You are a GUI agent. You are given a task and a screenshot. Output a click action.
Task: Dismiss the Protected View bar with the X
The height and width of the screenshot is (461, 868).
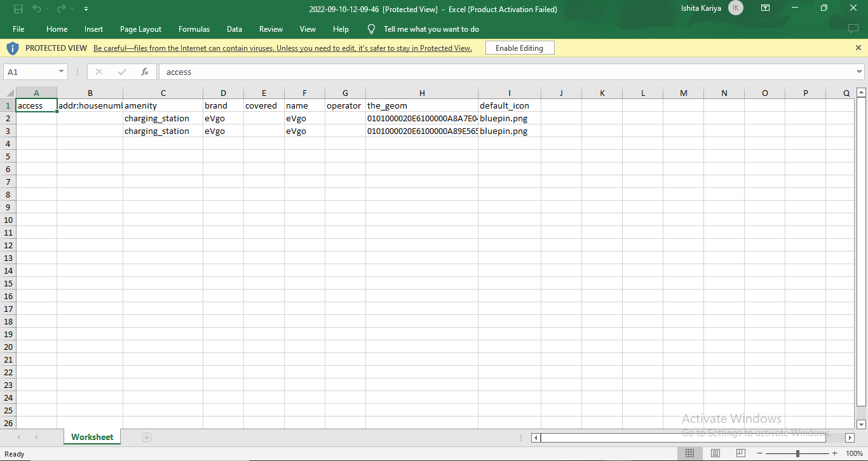pyautogui.click(x=858, y=48)
